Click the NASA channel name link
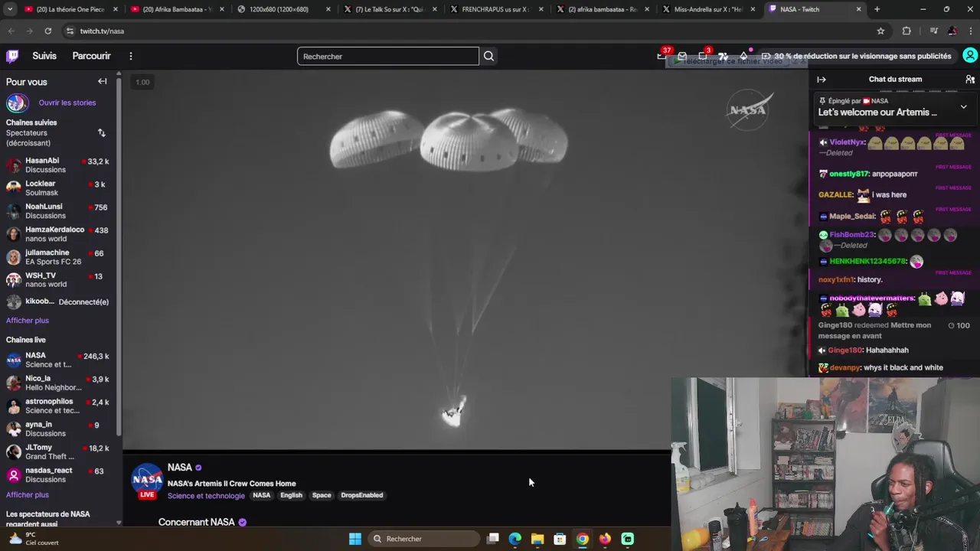 (180, 468)
